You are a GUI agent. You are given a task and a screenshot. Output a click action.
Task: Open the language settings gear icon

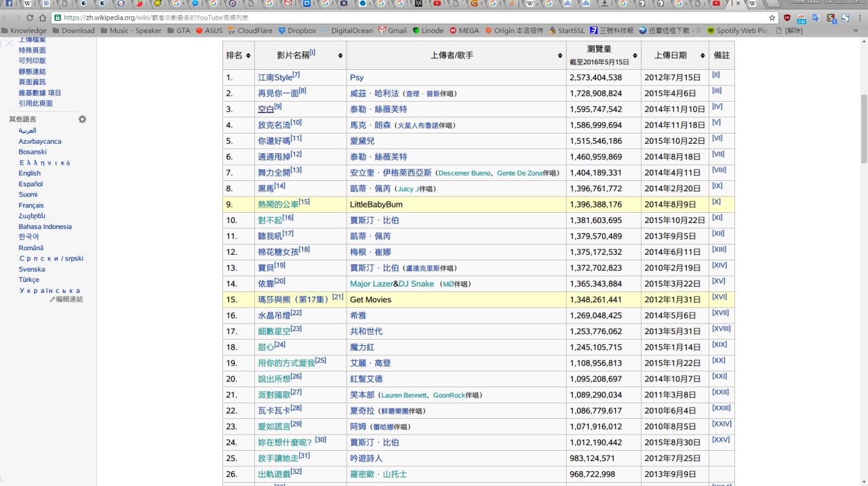coord(82,119)
